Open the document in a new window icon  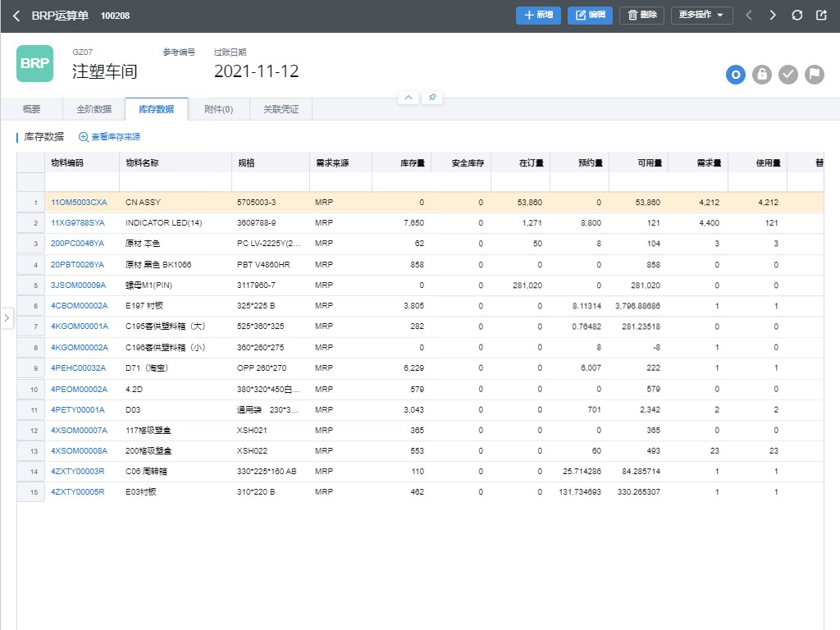tap(821, 15)
